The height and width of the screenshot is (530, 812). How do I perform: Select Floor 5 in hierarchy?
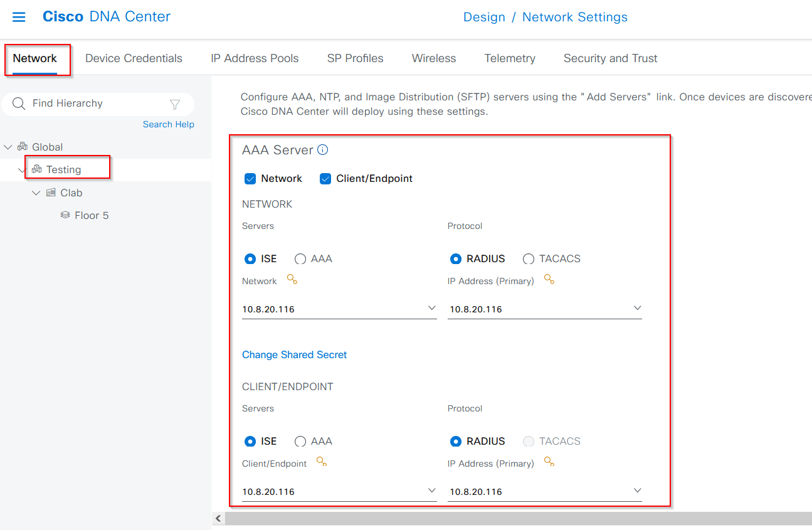pyautogui.click(x=92, y=215)
